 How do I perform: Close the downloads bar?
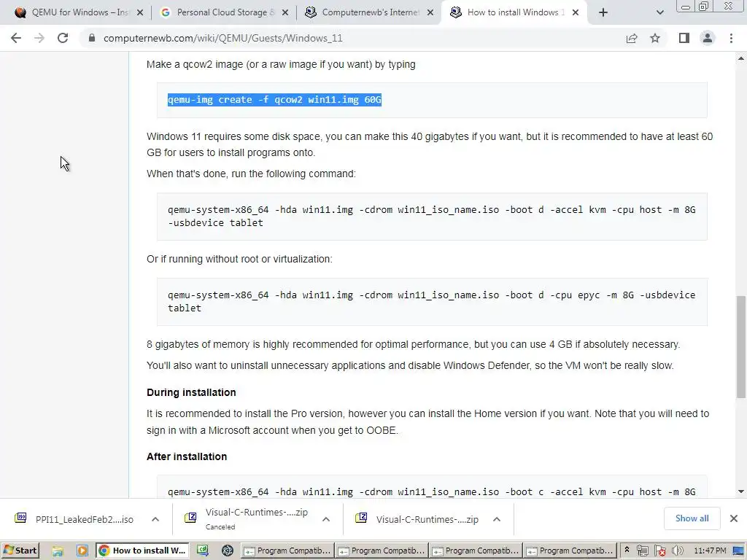734,518
